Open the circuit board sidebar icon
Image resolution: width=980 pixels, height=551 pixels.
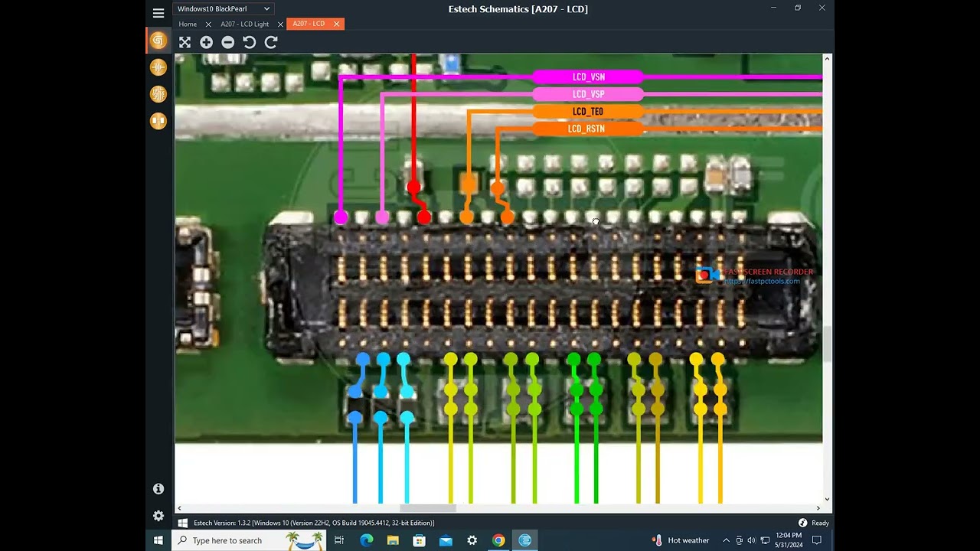(x=158, y=94)
